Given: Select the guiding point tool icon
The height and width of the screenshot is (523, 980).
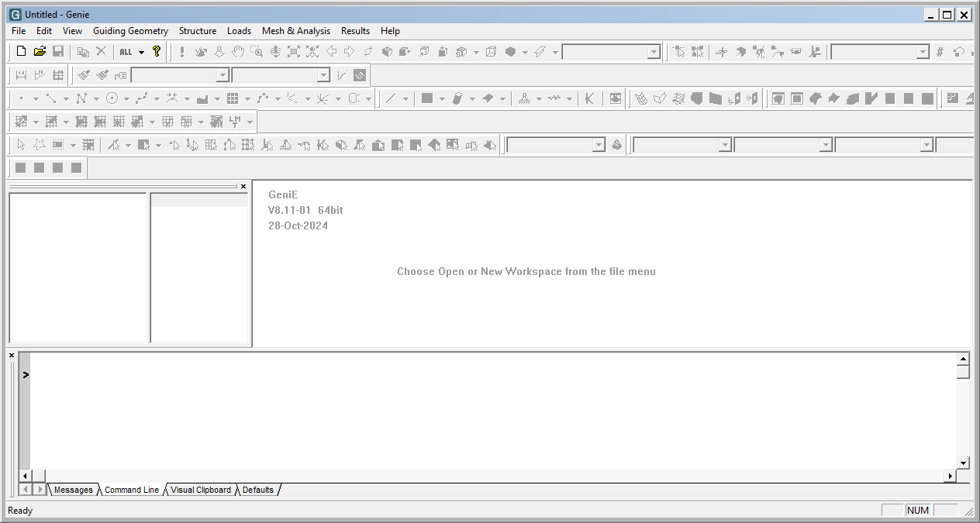Looking at the screenshot, I should click(21, 98).
